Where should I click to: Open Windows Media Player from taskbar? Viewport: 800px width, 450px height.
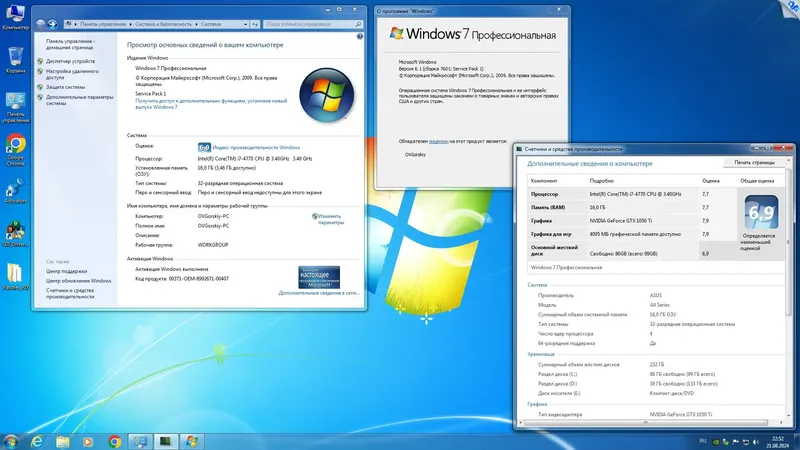88,441
